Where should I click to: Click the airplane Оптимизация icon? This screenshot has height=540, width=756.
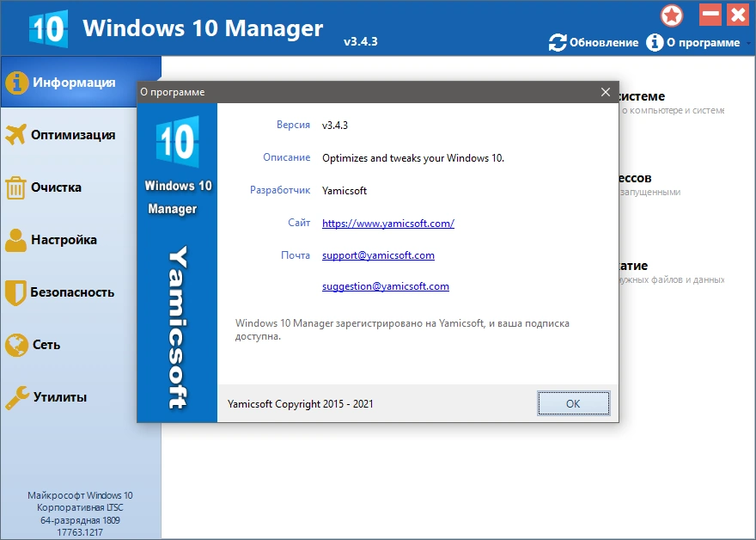[x=15, y=135]
